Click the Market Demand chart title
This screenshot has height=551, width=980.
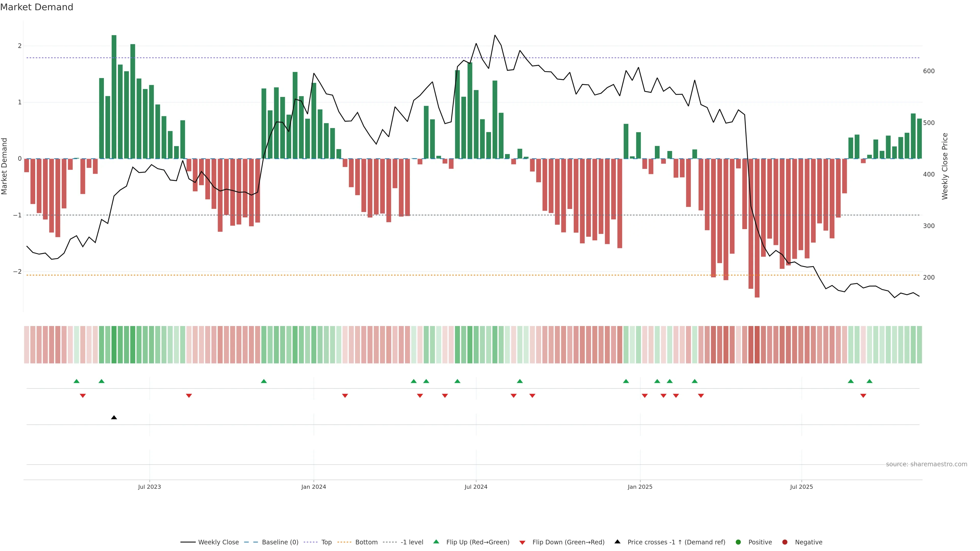(36, 7)
